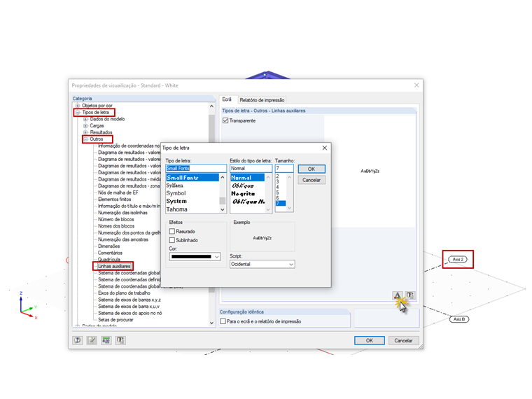The width and height of the screenshot is (532, 399).
Task: Click the Tipo de letra name input field
Action: click(x=196, y=168)
